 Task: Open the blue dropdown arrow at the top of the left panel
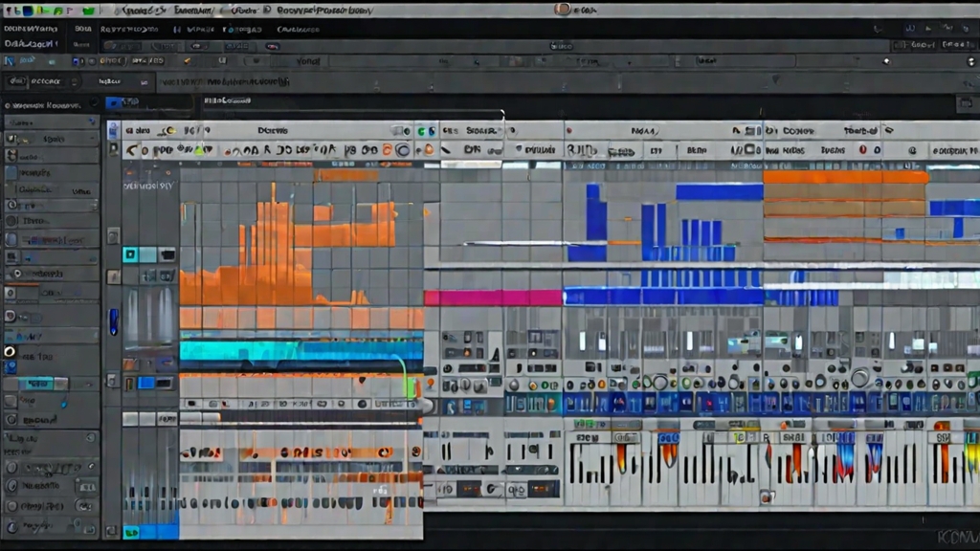point(92,121)
